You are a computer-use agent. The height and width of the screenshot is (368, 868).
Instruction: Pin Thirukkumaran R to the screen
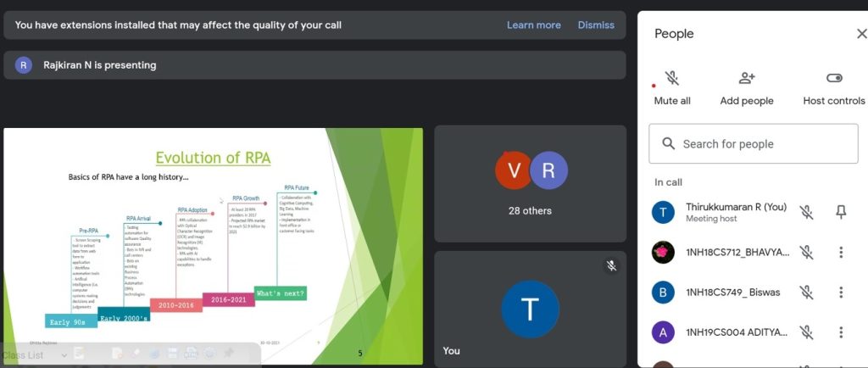click(x=841, y=212)
